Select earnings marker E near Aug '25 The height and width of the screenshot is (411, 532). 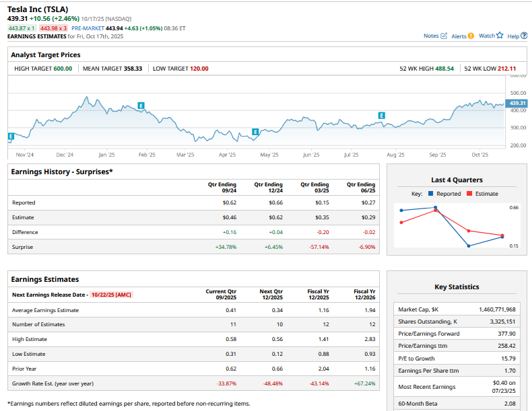pos(382,116)
